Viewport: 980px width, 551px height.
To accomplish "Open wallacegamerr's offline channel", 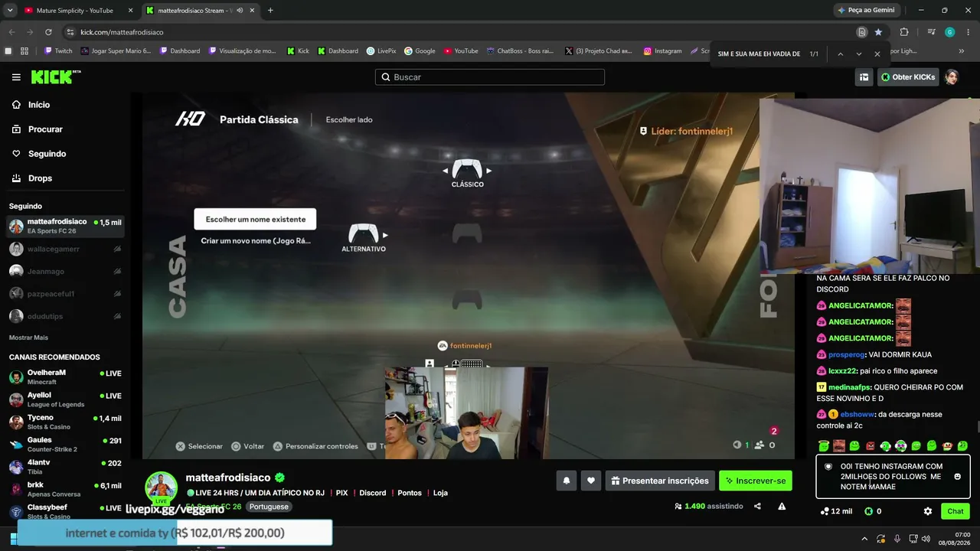I will 65,249.
